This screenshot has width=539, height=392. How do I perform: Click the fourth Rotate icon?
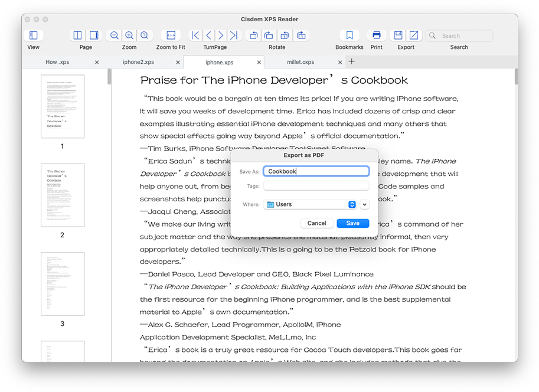click(301, 35)
